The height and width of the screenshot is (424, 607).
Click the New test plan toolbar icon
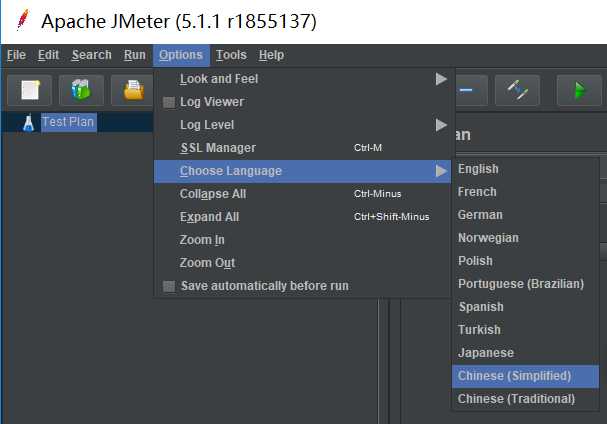(x=30, y=90)
